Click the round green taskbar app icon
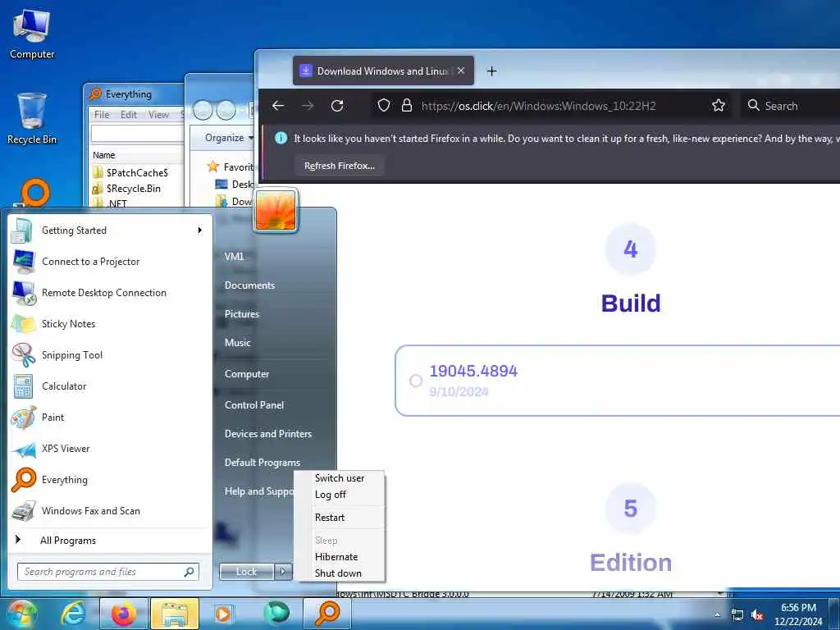Viewport: 840px width, 630px height. click(x=276, y=614)
